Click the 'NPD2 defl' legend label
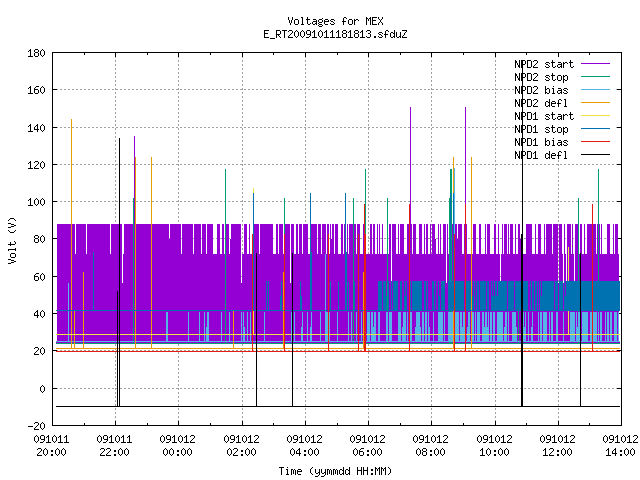640x480 pixels. [541, 103]
